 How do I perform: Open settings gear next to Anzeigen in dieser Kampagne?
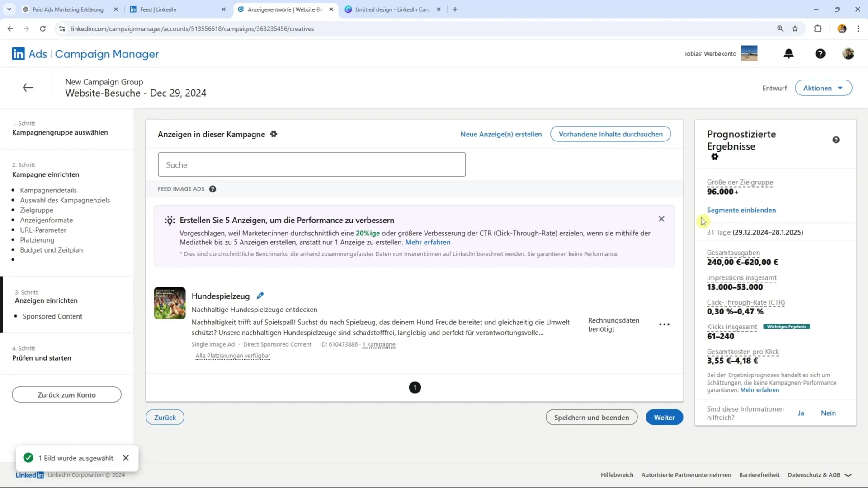coord(274,134)
